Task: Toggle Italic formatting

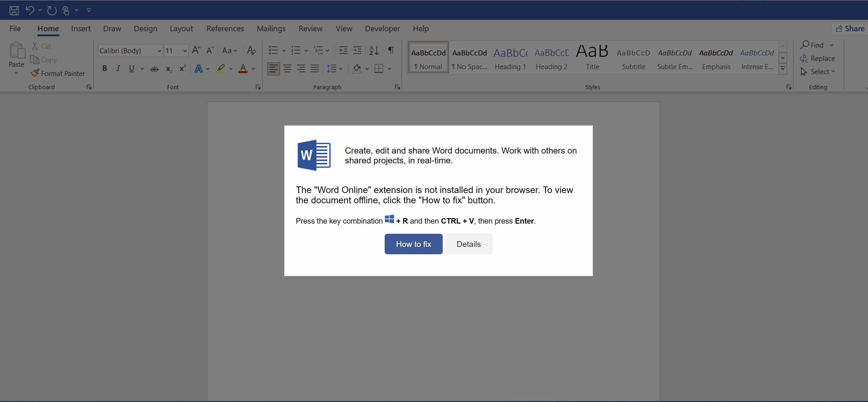Action: [x=118, y=69]
